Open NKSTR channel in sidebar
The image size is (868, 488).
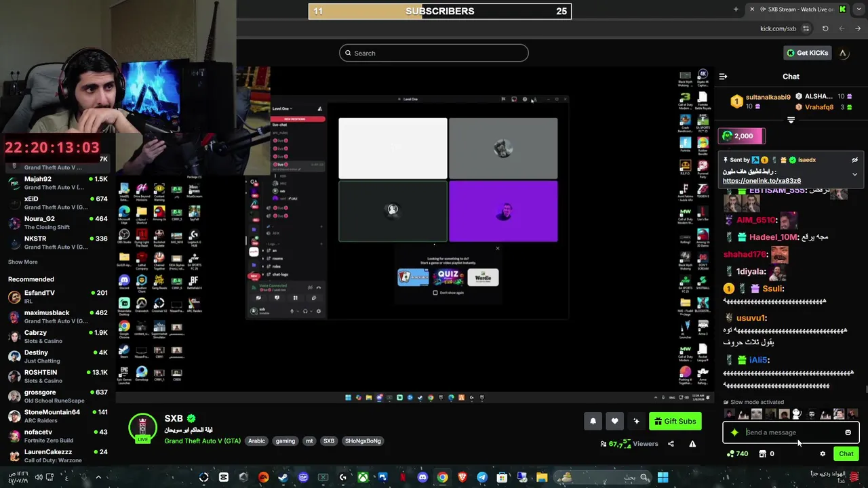tap(58, 243)
